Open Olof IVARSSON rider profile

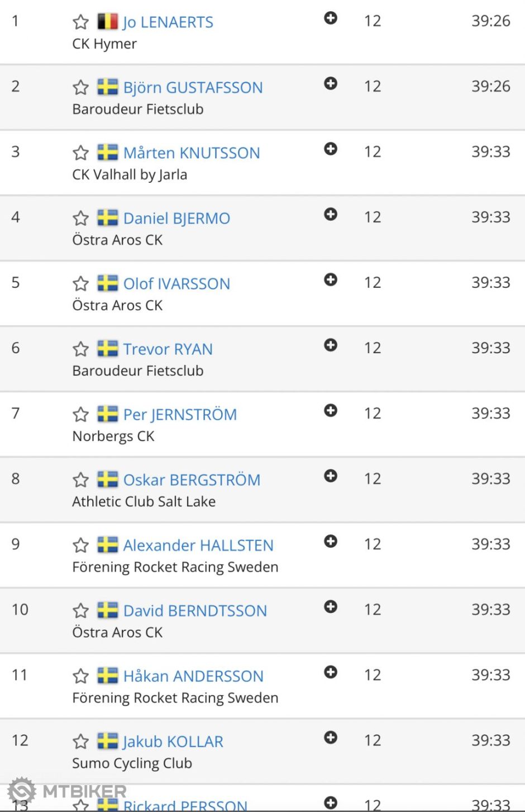coord(176,284)
